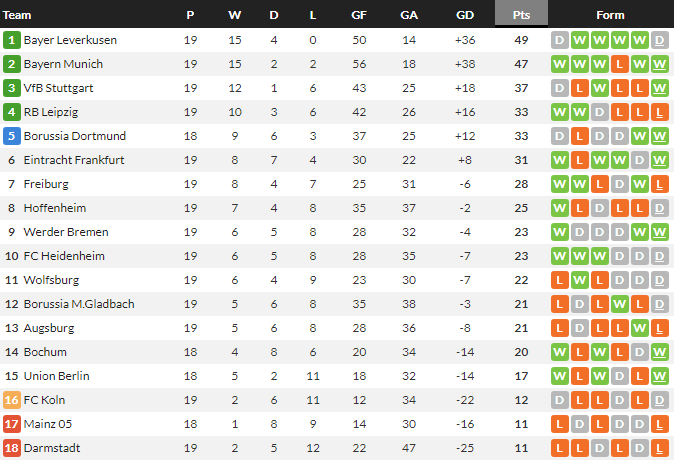Select the Union Berlin team name
The width and height of the screenshot is (674, 461).
[x=56, y=376]
